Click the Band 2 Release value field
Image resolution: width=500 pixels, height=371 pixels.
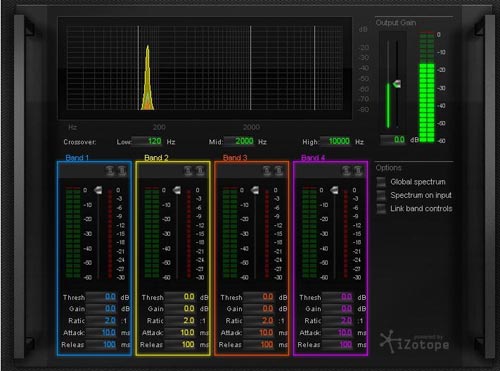point(180,345)
